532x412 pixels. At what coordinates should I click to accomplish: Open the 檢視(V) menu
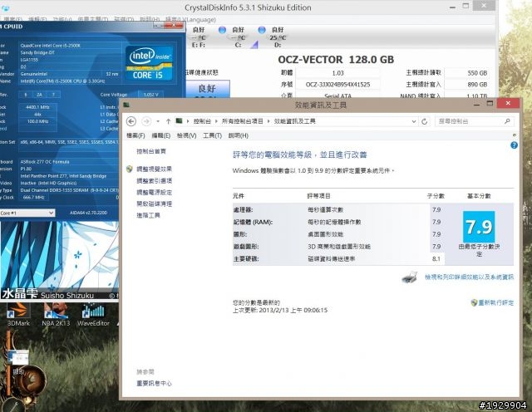(x=186, y=135)
